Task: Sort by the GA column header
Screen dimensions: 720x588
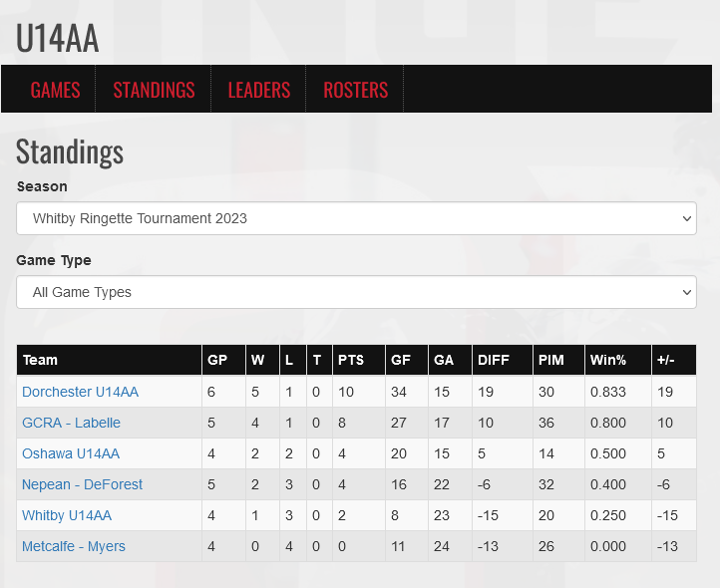Action: pyautogui.click(x=444, y=360)
